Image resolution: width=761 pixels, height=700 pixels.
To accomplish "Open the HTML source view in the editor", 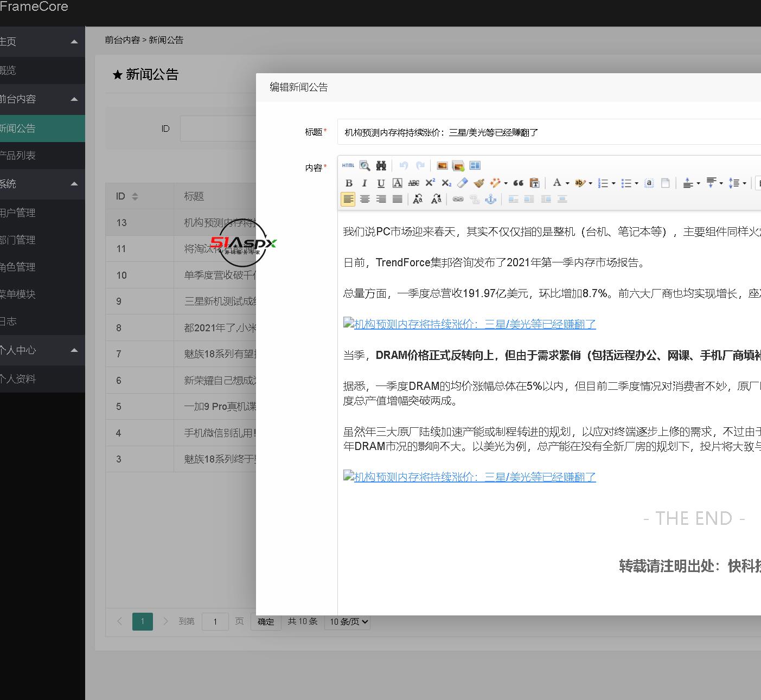I will (348, 165).
